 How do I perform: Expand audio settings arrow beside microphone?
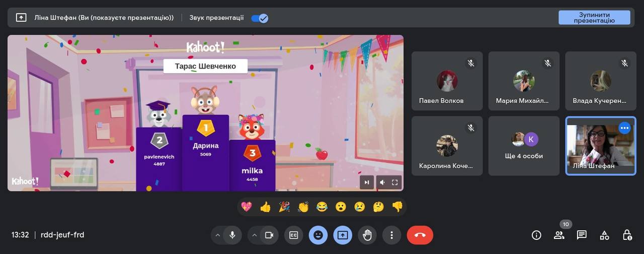(x=217, y=235)
